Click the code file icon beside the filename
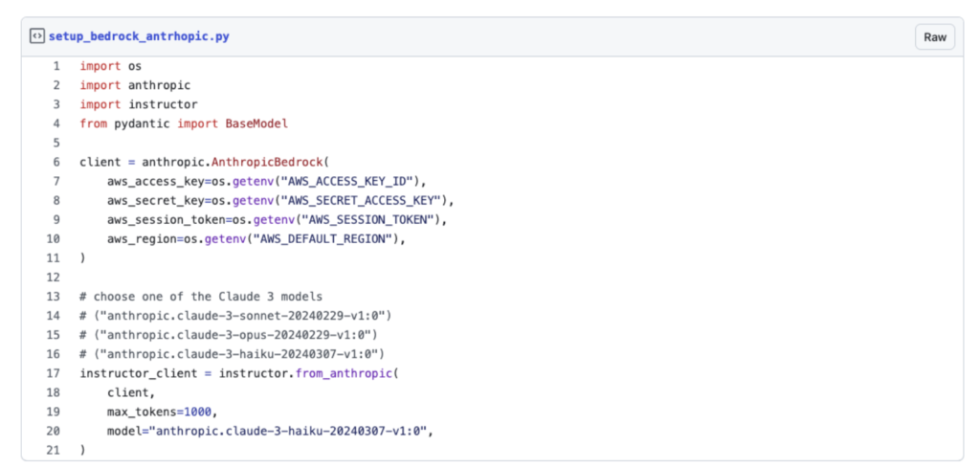980x468 pixels. coord(36,37)
